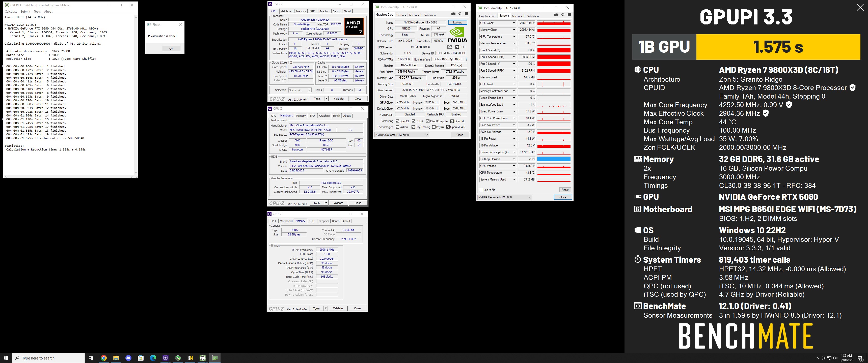
Task: Click the NVIDIA logo in GPU-Z
Action: tap(457, 35)
